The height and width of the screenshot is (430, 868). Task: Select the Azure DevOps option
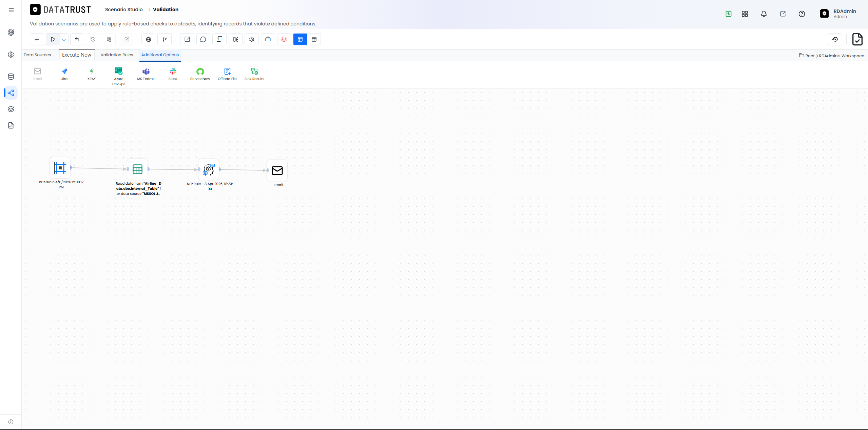pos(119,76)
